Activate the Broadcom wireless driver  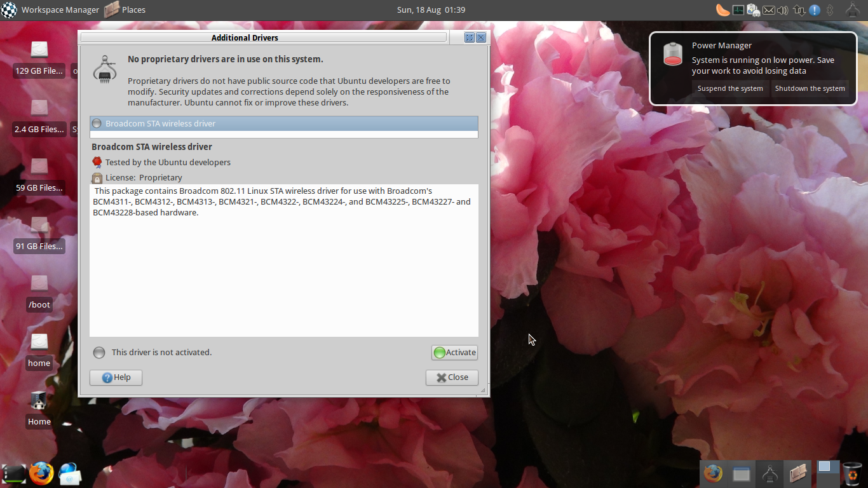point(454,353)
